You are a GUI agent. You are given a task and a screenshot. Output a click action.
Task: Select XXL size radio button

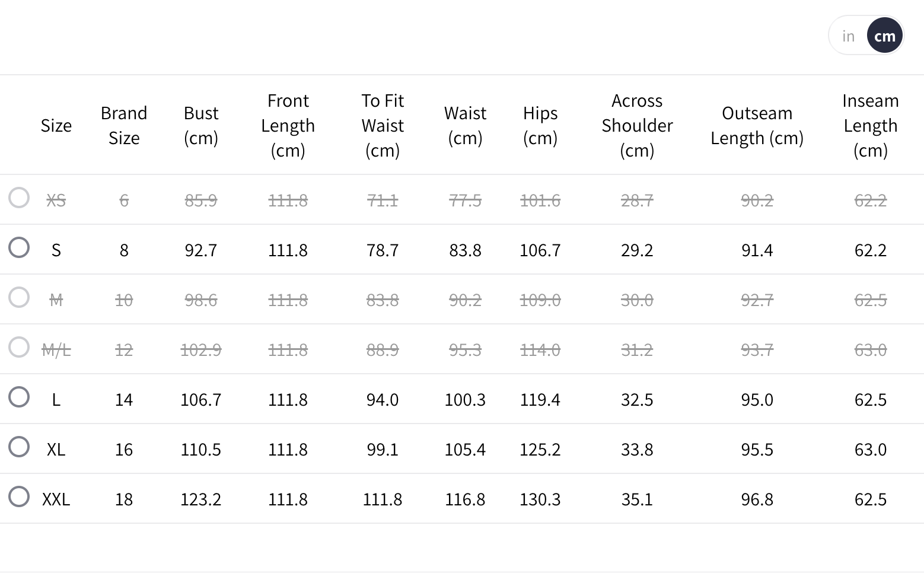19,497
